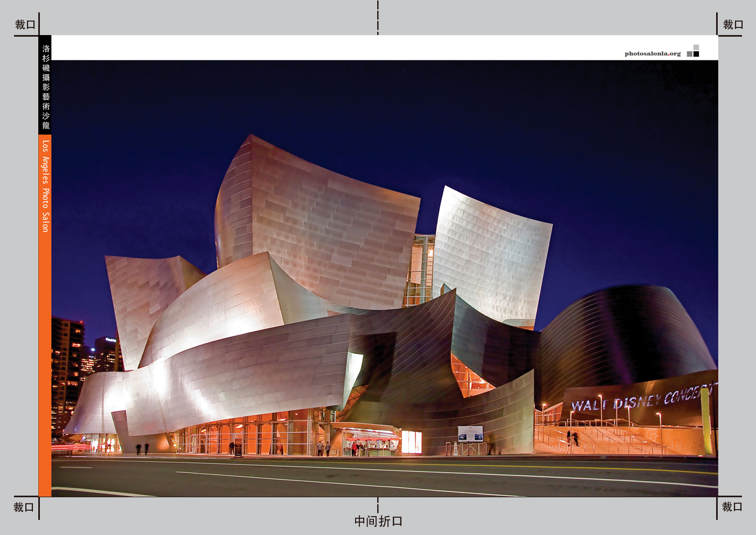Select the bottom-left 裁口 crop label
Image resolution: width=756 pixels, height=535 pixels.
click(x=24, y=507)
